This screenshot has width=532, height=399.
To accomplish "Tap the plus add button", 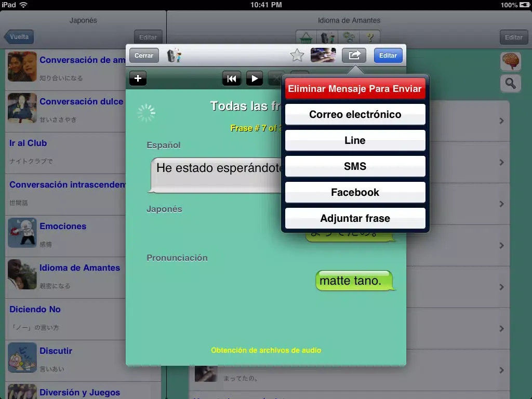I will [138, 78].
